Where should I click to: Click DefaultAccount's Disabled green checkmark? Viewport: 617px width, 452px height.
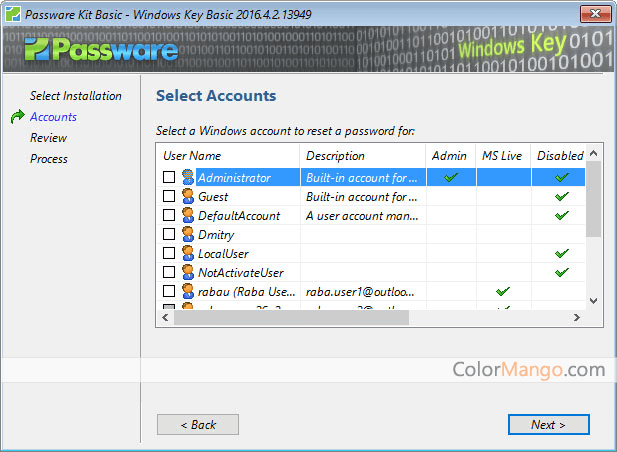coord(562,215)
